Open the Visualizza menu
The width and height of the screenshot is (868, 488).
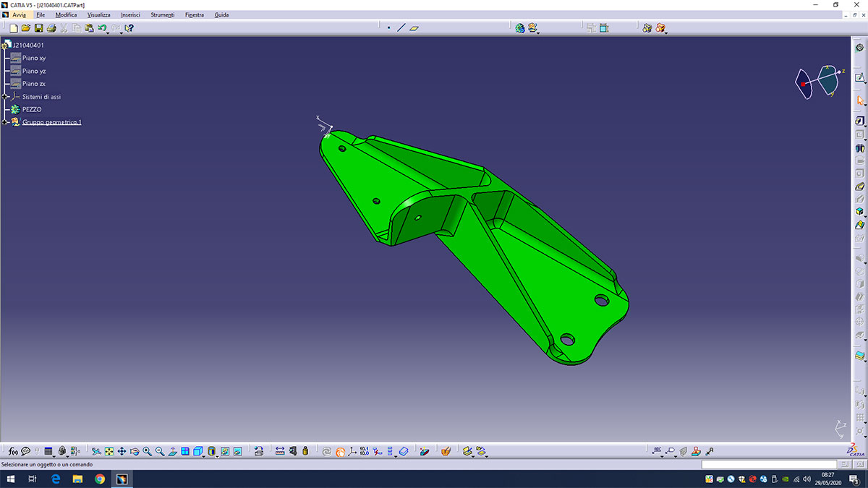(99, 14)
